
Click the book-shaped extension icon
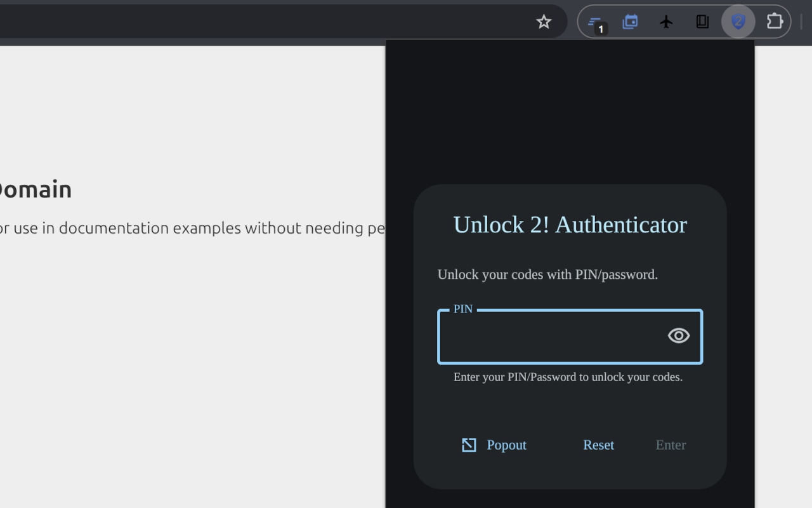pyautogui.click(x=702, y=21)
